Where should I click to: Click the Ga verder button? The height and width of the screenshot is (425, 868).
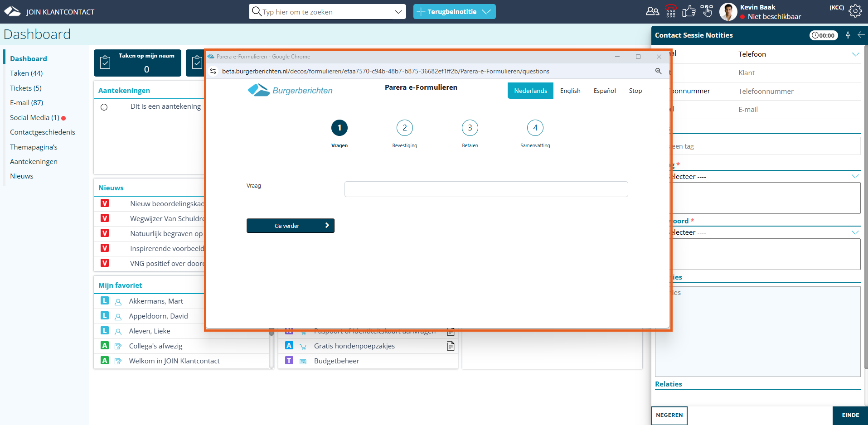point(290,226)
